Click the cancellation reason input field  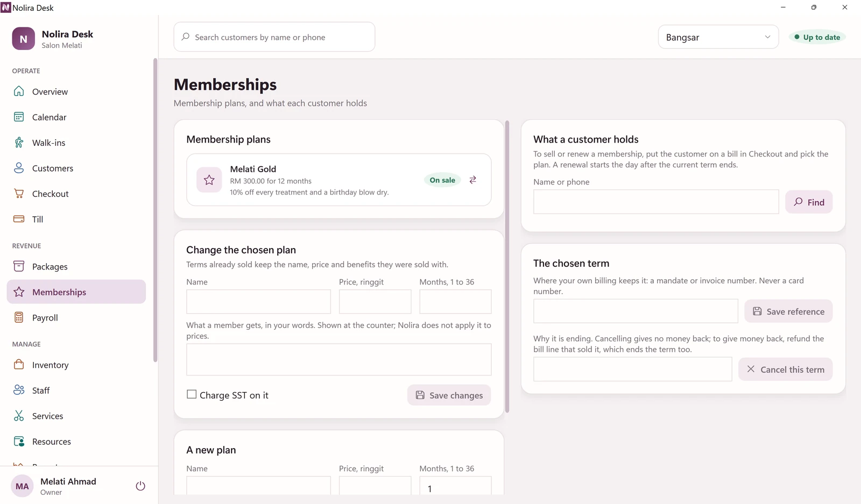pyautogui.click(x=632, y=369)
